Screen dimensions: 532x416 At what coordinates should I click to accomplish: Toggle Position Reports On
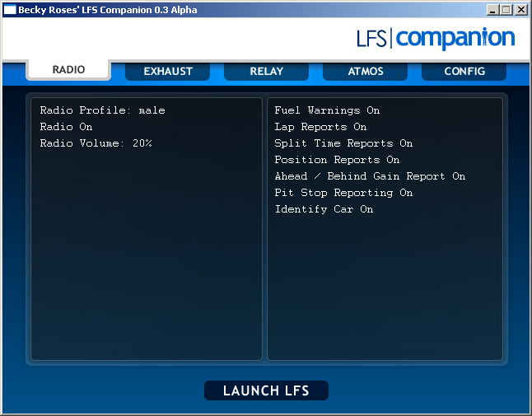click(338, 160)
